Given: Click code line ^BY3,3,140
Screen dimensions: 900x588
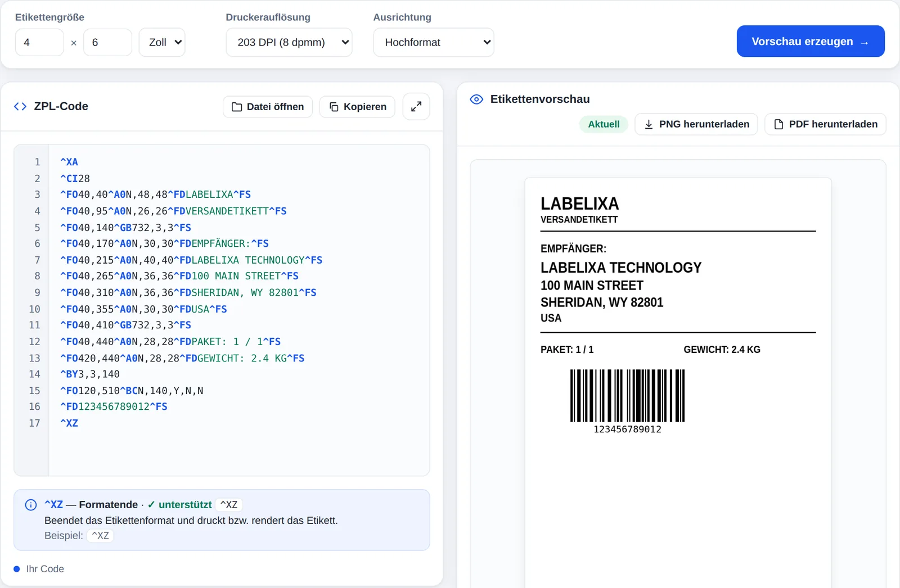Looking at the screenshot, I should pyautogui.click(x=90, y=374).
